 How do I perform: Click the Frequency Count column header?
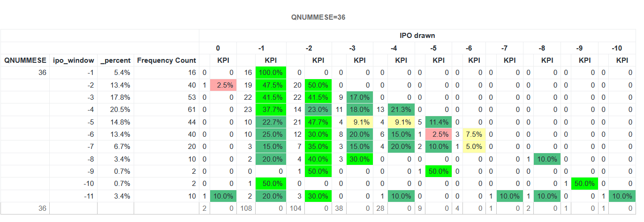(166, 60)
